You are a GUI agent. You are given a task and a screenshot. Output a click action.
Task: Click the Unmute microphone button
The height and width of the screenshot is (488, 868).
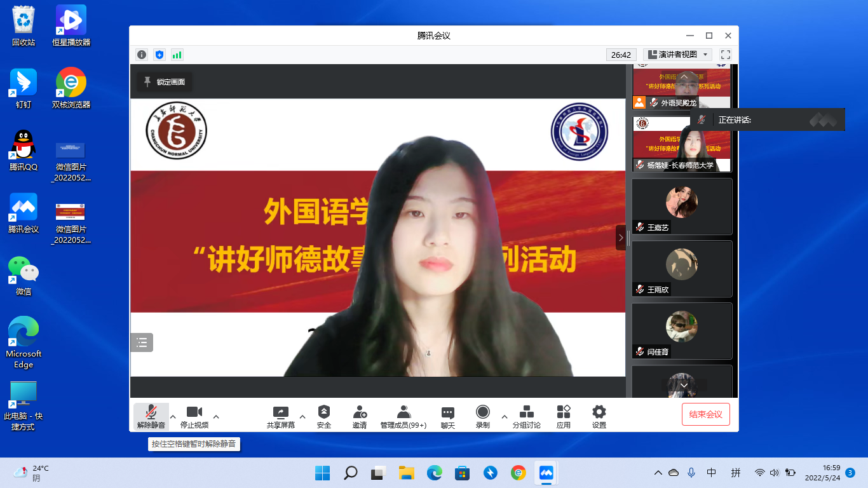pyautogui.click(x=151, y=416)
